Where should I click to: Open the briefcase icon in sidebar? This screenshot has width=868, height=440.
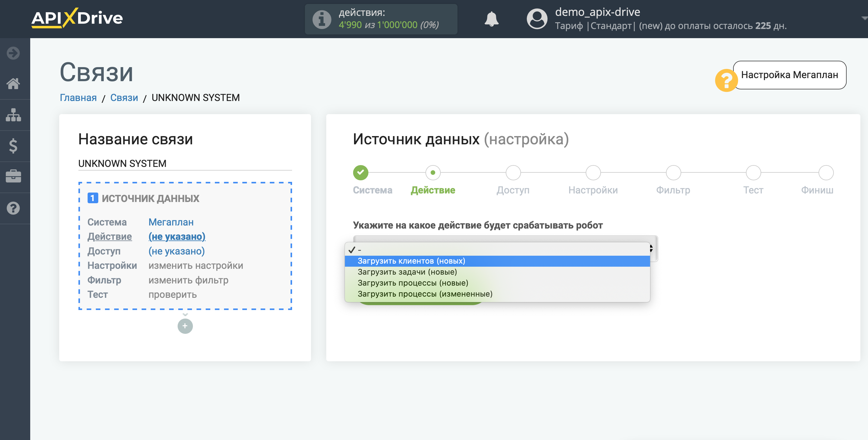[x=13, y=177]
